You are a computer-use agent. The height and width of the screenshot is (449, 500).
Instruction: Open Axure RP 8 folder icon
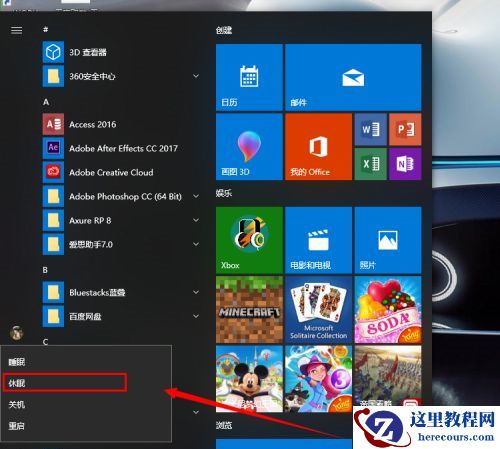coord(53,220)
